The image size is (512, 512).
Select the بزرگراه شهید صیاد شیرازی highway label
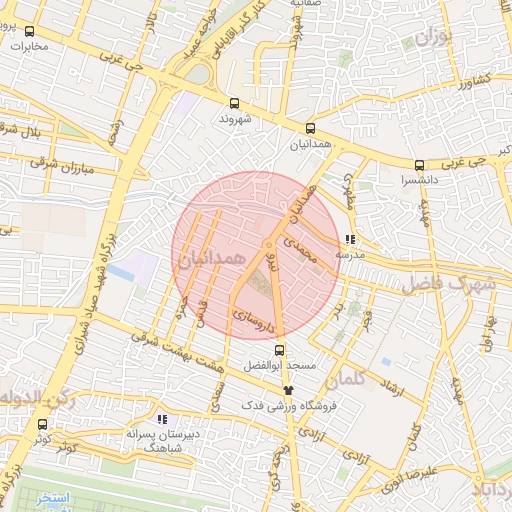click(x=95, y=293)
